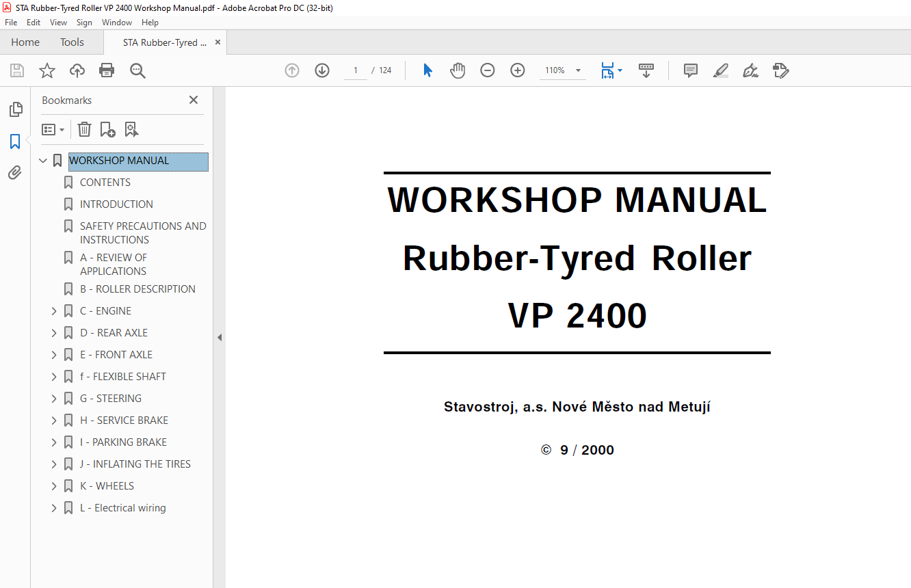Expand the G - STEERING bookmark
Screen dimensions: 911x588
(x=54, y=399)
